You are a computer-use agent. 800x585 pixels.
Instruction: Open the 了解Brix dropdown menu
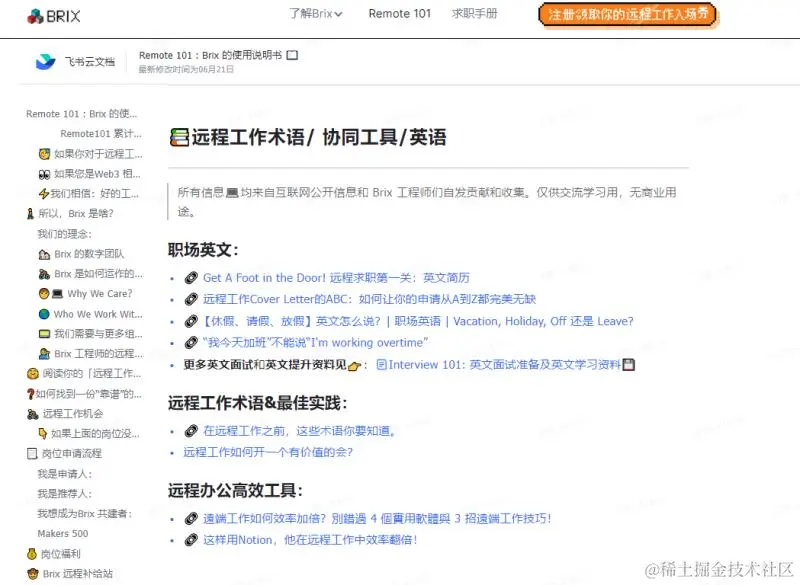[315, 14]
